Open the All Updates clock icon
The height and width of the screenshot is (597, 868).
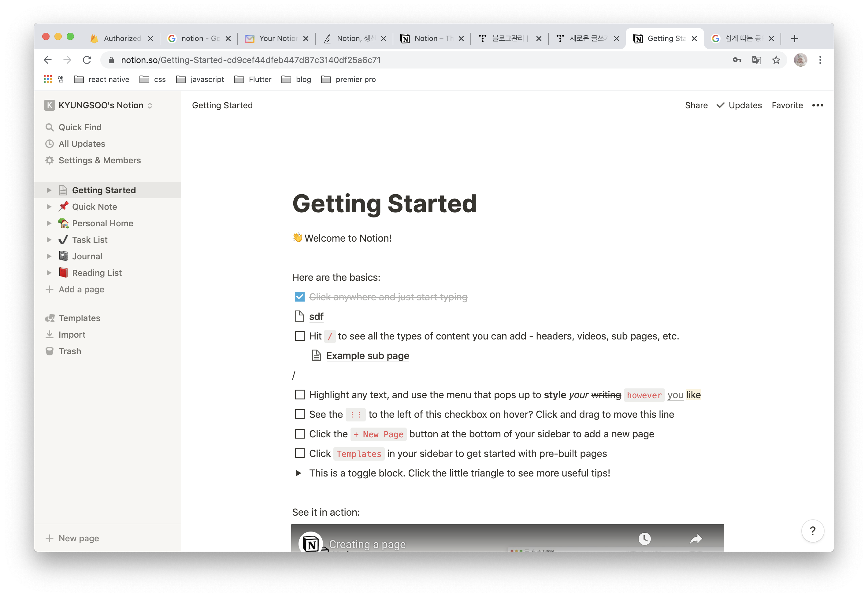point(49,144)
